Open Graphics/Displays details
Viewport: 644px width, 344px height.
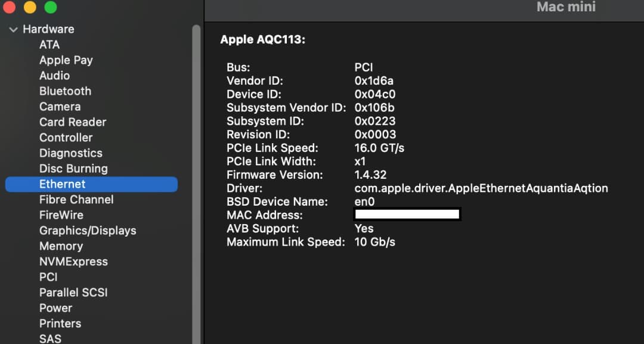pos(88,230)
